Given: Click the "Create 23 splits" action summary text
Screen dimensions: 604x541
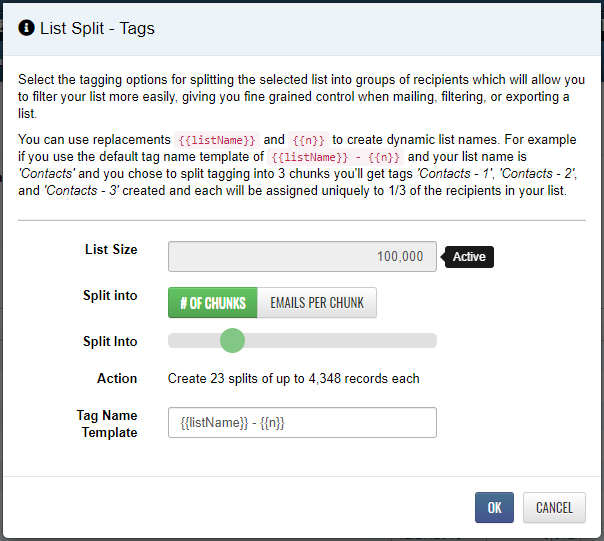Looking at the screenshot, I should [293, 378].
